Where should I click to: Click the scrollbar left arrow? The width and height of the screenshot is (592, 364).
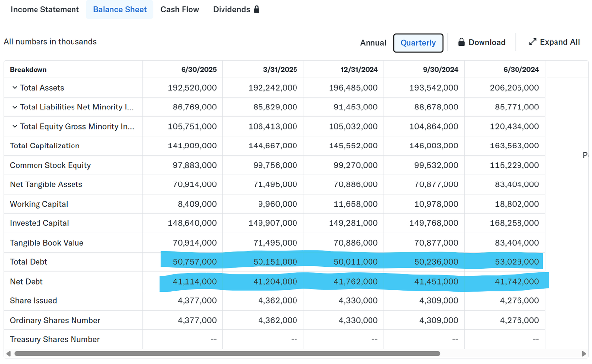click(8, 353)
